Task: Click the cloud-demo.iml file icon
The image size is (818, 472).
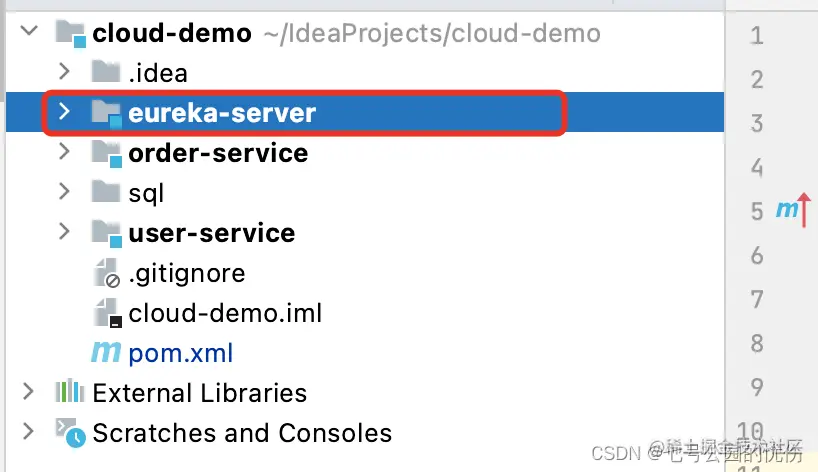Action: click(x=107, y=313)
